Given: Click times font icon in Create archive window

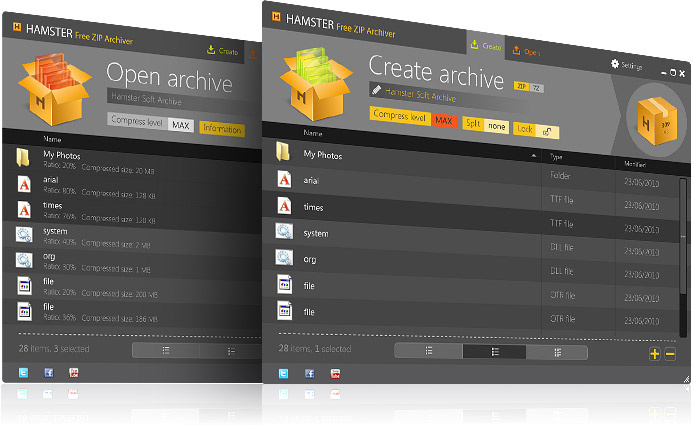Looking at the screenshot, I should [x=284, y=205].
